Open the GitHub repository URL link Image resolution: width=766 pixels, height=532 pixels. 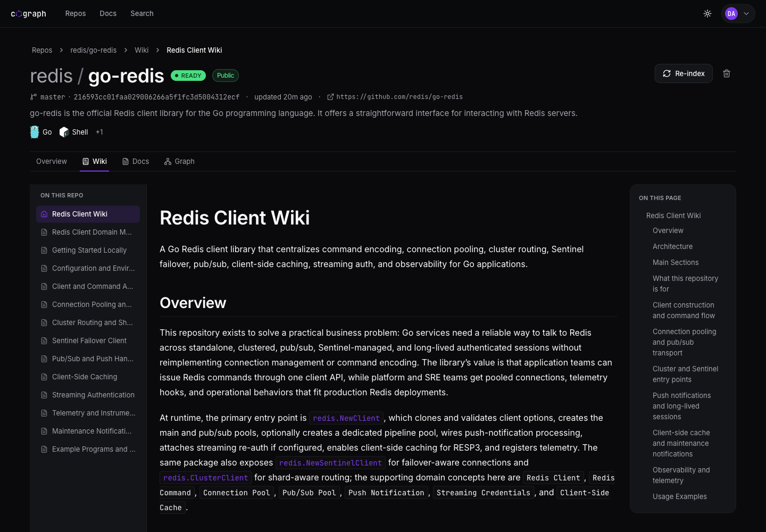(395, 97)
